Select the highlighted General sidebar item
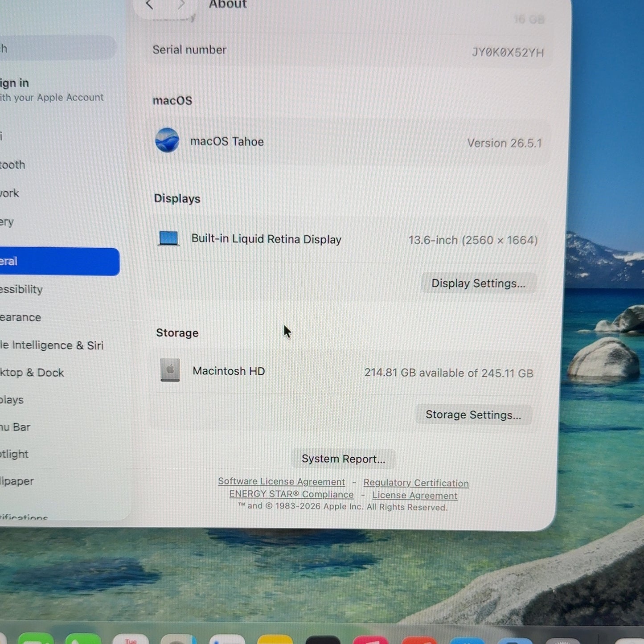The width and height of the screenshot is (644, 644). click(60, 262)
